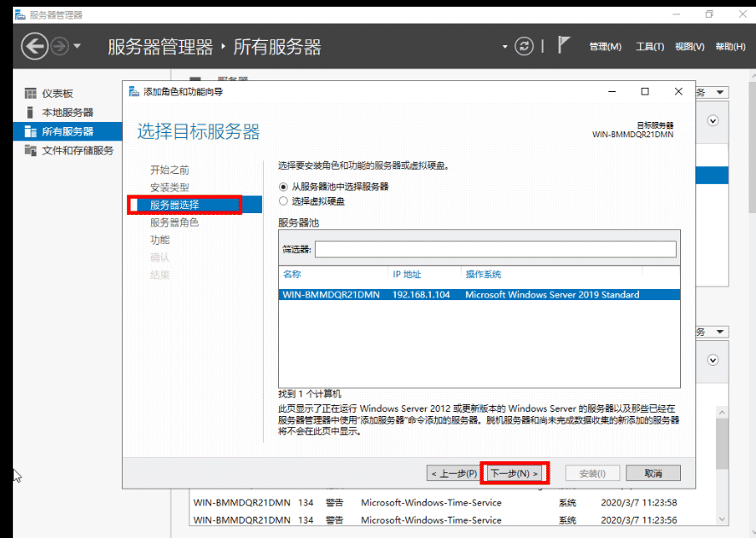The height and width of the screenshot is (538, 756).
Task: Click the 文件和存储服务 icon in sidebar
Action: 31,150
